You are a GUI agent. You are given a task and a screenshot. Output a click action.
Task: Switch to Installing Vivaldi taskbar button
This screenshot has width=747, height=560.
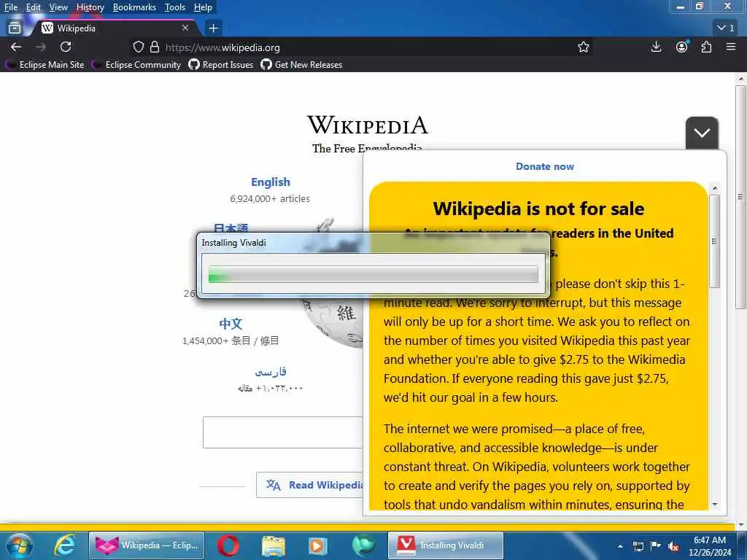pos(446,545)
